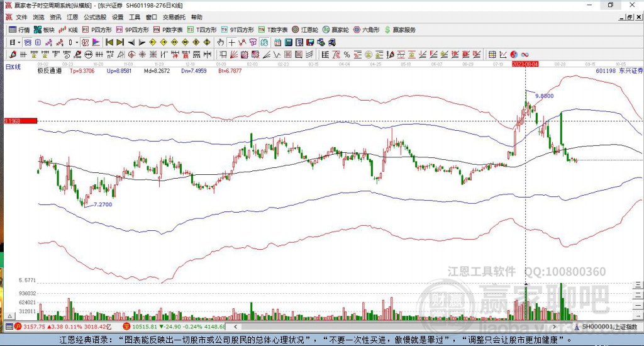Open the 赢家轮 wheel tool

point(336,30)
